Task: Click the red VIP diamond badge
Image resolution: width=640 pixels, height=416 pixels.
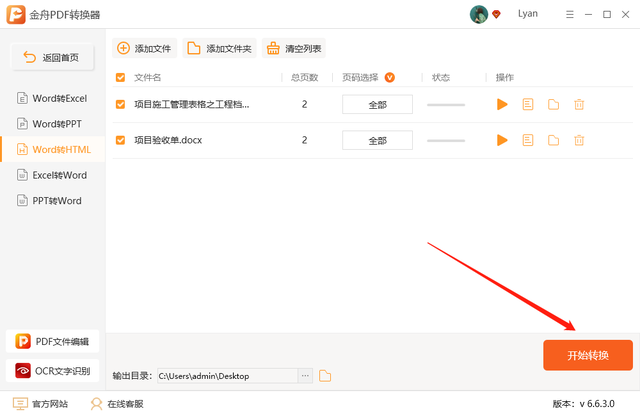Action: coord(496,15)
